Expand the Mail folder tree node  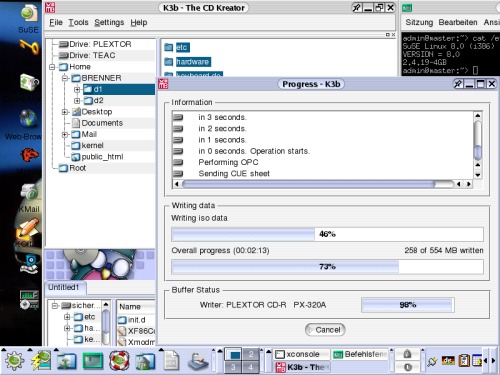coord(65,134)
